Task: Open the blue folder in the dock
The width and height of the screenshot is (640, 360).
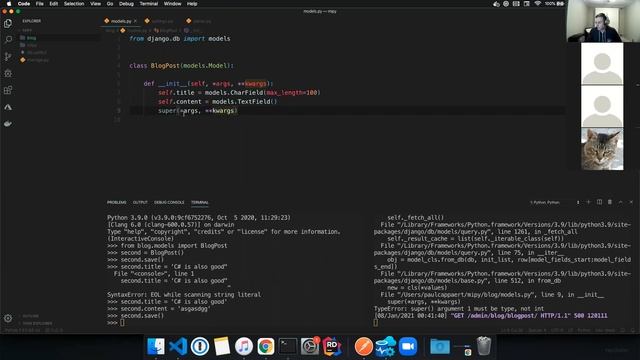Action: pos(440,347)
